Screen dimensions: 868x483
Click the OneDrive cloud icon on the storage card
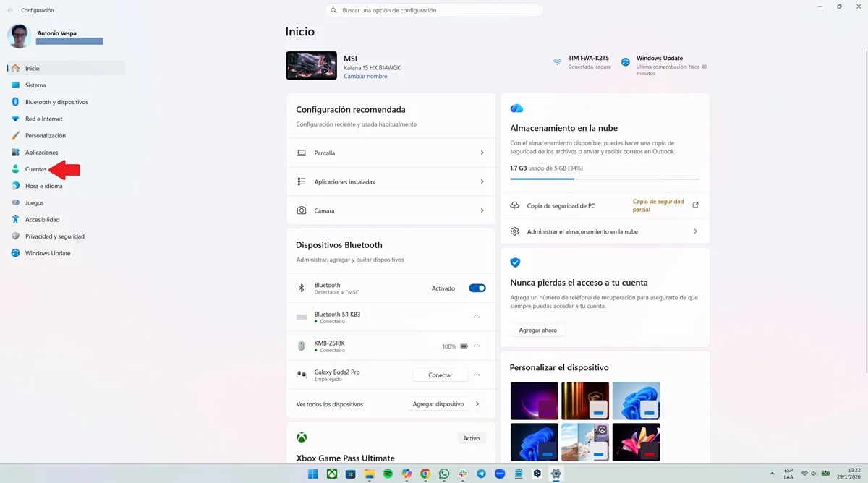tap(516, 108)
